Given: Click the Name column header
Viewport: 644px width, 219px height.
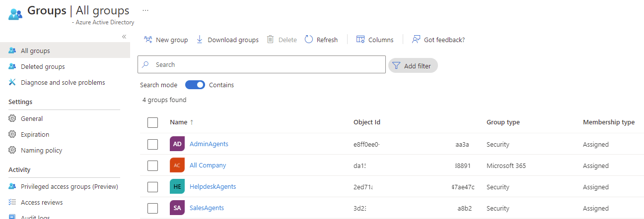Looking at the screenshot, I should click(178, 122).
